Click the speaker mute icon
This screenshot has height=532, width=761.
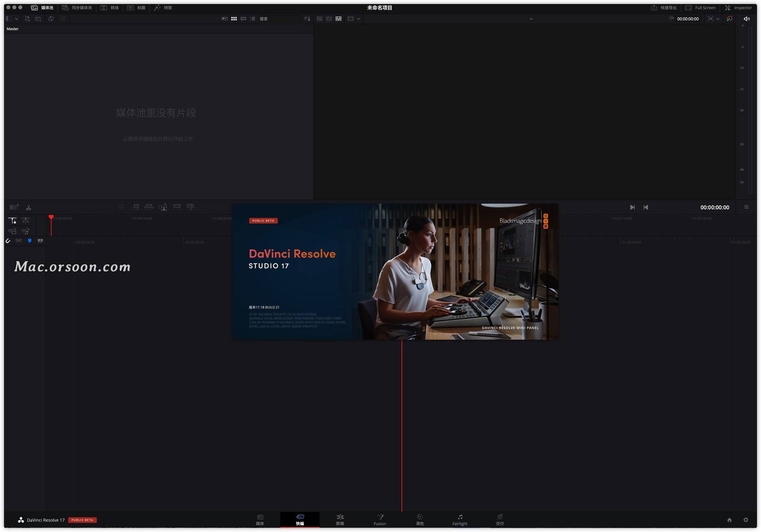747,19
